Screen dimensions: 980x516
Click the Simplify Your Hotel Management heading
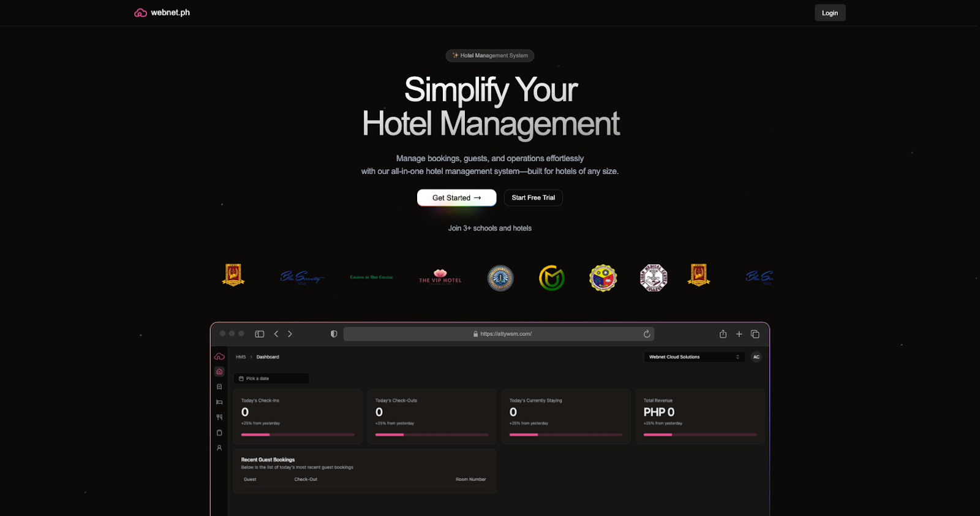491,107
